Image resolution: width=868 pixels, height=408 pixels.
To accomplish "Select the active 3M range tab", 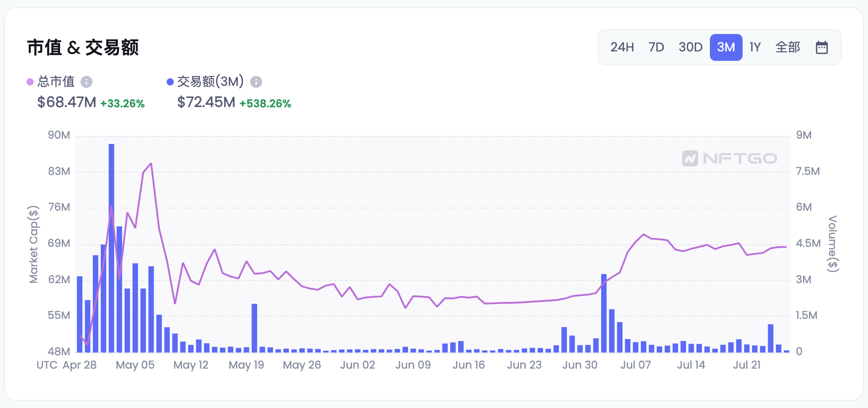I will (726, 47).
